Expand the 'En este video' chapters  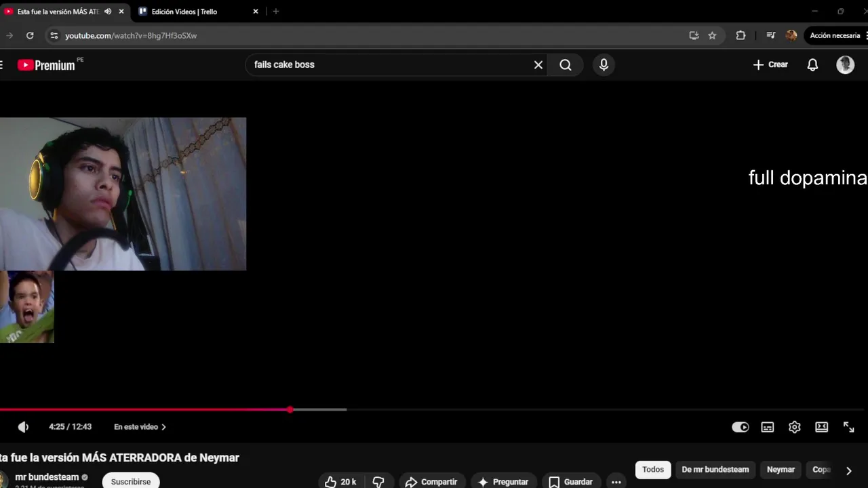(x=140, y=427)
